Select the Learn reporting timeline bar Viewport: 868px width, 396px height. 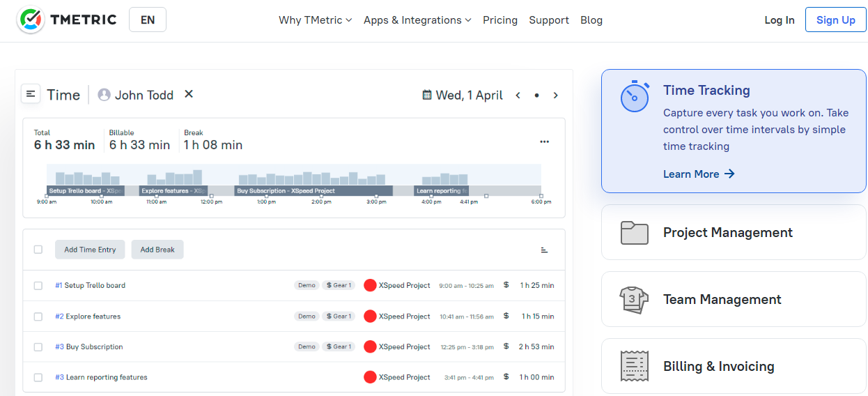[442, 190]
